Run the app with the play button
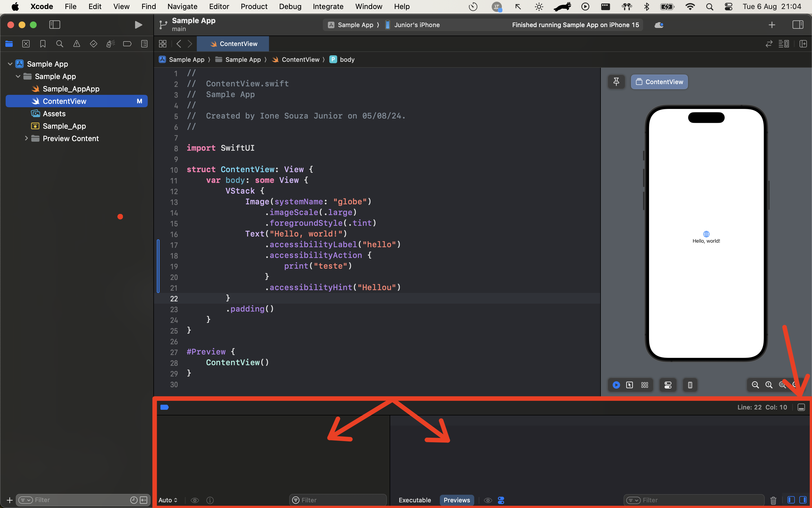 (138, 25)
